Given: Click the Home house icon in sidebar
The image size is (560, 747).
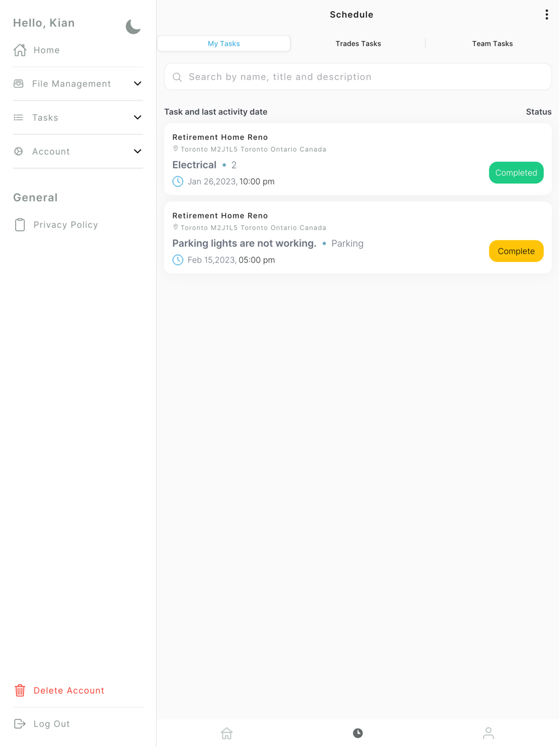Looking at the screenshot, I should tap(20, 50).
